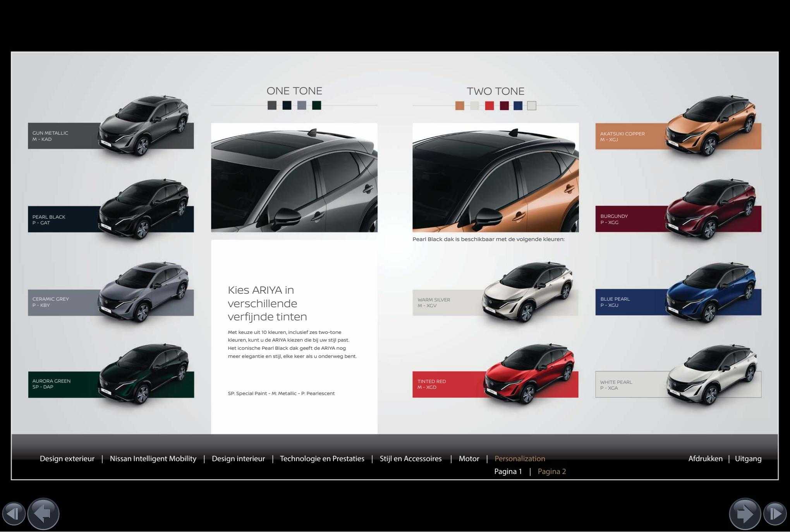This screenshot has width=790, height=532.
Task: Pick Akatsuki Copper swatch under Two Tone
Action: [x=460, y=106]
